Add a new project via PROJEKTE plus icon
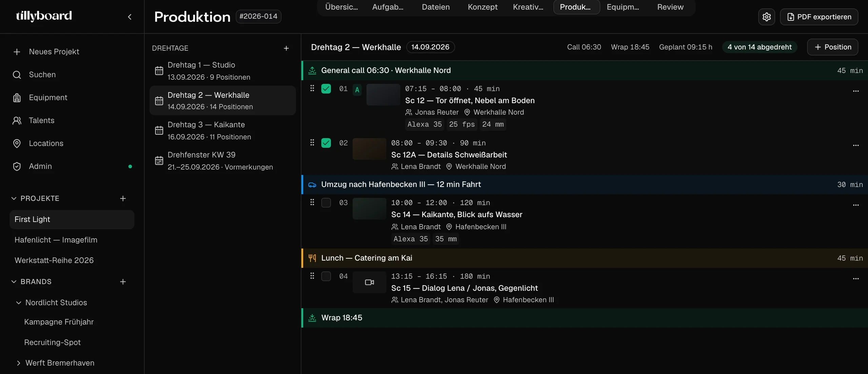The width and height of the screenshot is (868, 374). [x=123, y=198]
